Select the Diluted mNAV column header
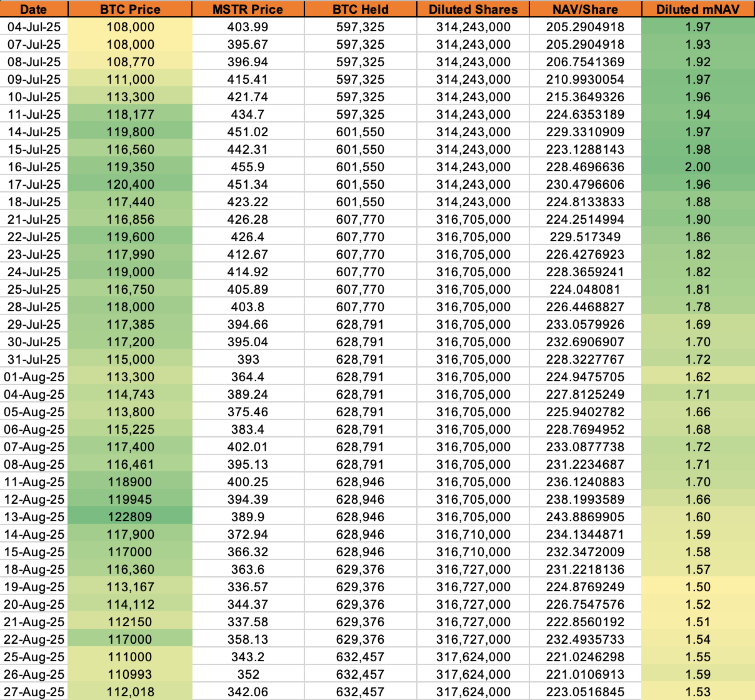This screenshot has height=700, width=755. click(698, 9)
